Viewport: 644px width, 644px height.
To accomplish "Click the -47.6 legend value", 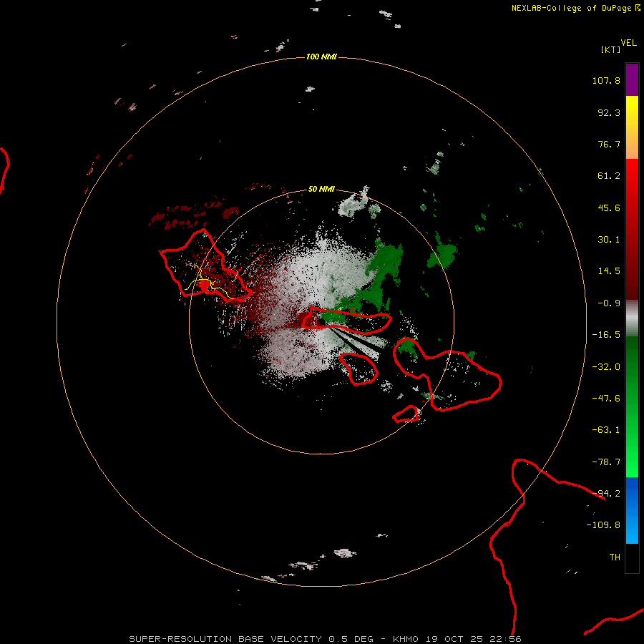I will point(606,399).
